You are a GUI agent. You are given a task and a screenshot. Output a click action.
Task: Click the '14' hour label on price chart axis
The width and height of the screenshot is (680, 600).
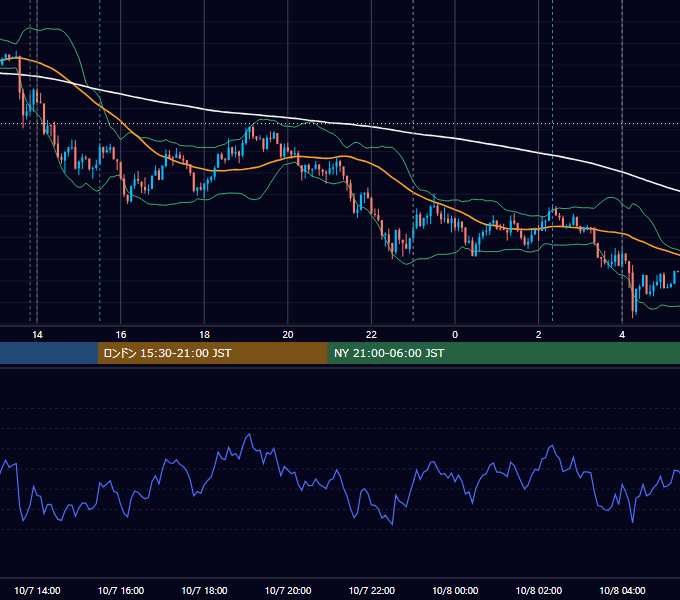[37, 335]
